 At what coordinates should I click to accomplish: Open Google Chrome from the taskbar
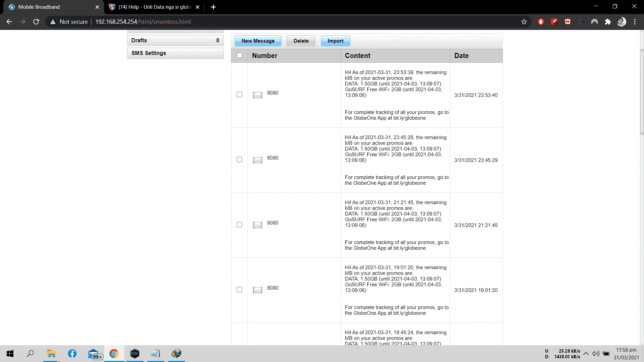click(x=114, y=354)
